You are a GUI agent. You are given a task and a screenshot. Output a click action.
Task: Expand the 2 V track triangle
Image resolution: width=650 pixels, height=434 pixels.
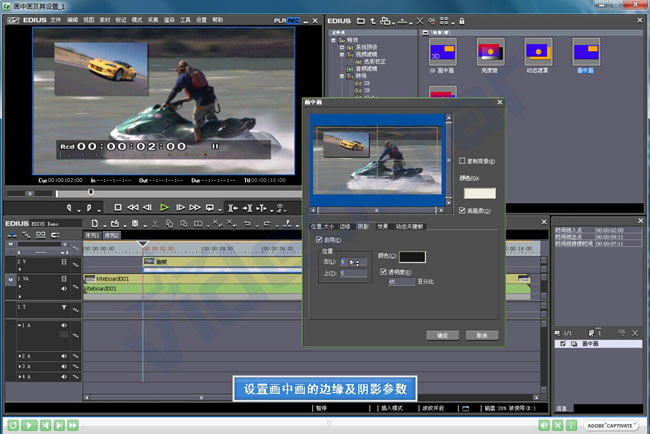(19, 269)
